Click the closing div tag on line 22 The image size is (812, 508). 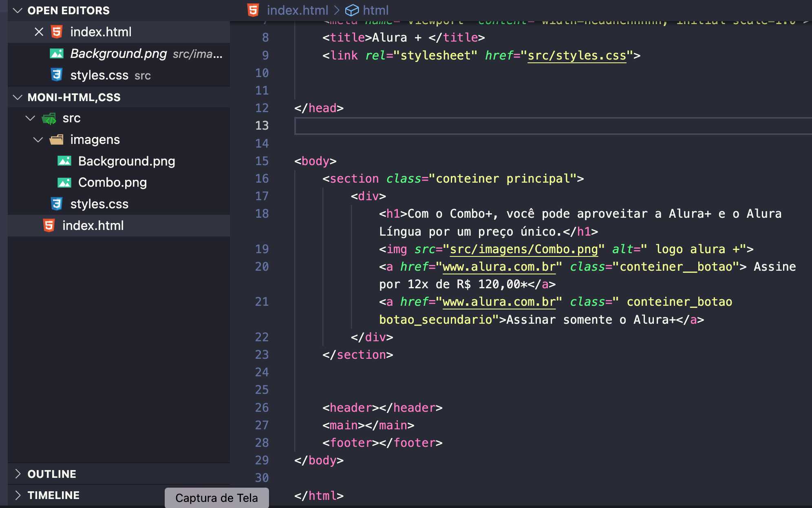(x=372, y=337)
